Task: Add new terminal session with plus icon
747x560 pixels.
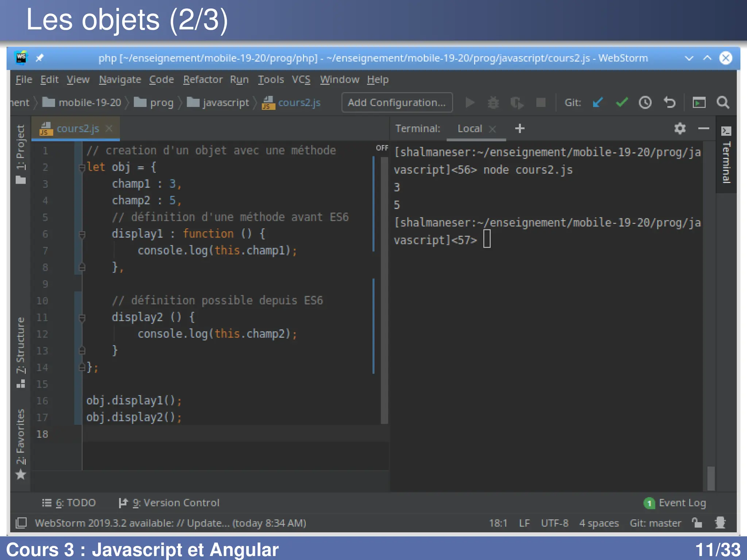Action: tap(520, 128)
